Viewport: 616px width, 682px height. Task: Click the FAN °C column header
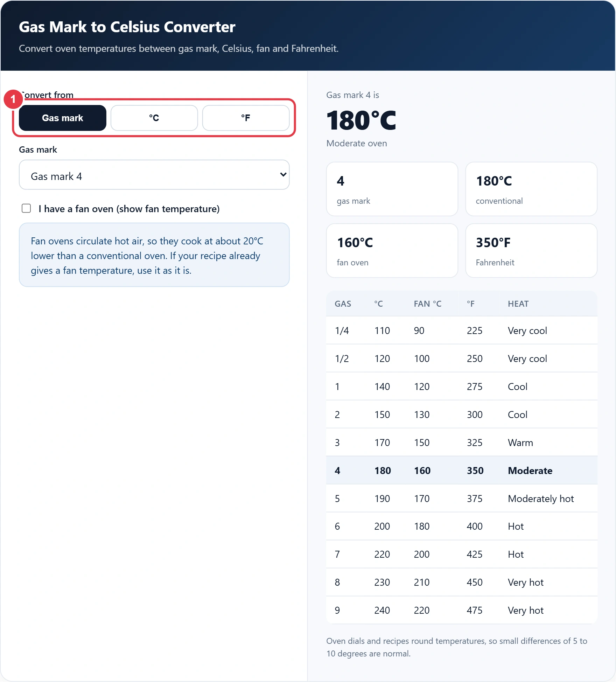(428, 304)
